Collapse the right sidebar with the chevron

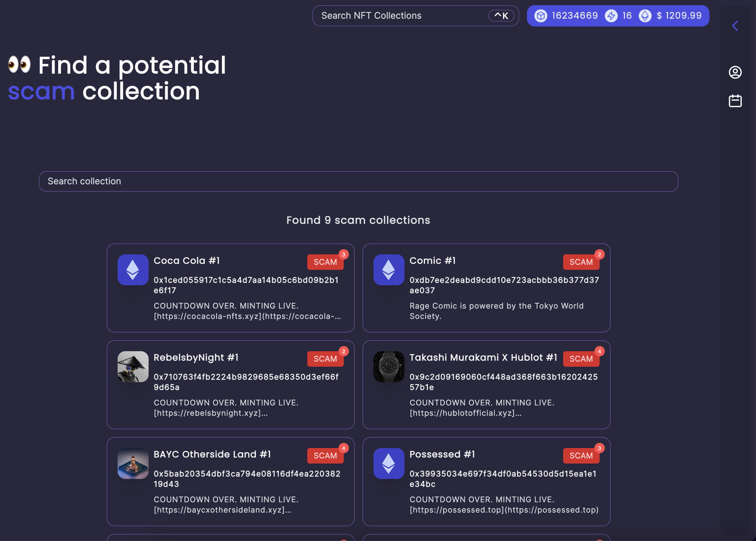(735, 26)
